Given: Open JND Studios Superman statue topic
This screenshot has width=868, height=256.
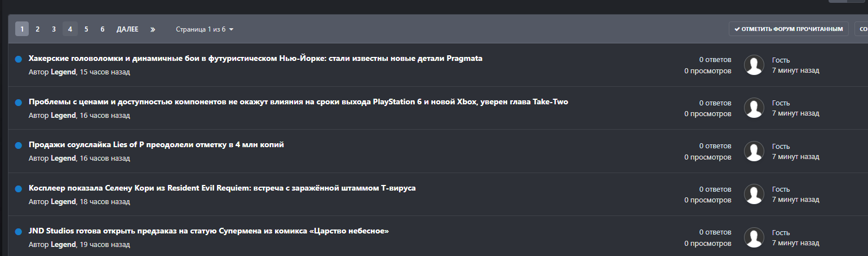Looking at the screenshot, I should [209, 231].
